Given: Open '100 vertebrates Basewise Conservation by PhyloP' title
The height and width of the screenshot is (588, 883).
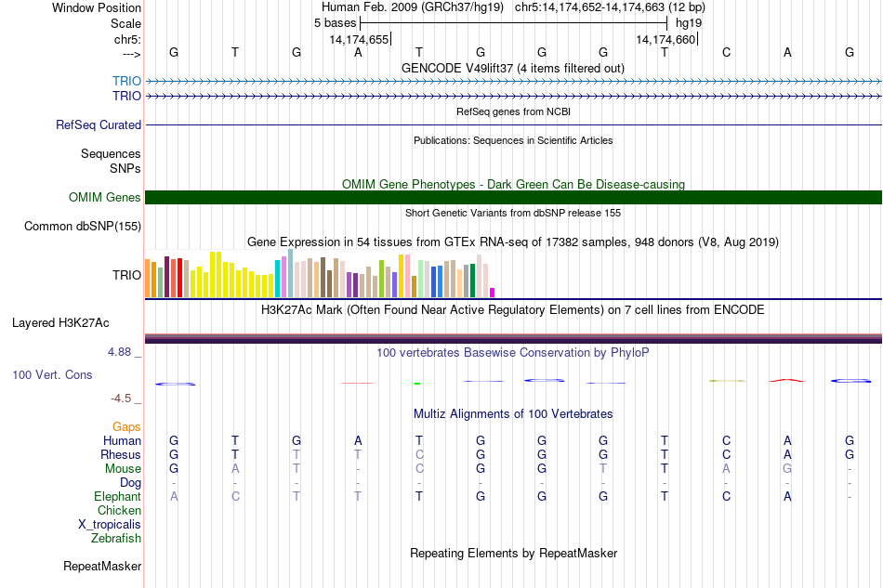Looking at the screenshot, I should coord(513,353).
